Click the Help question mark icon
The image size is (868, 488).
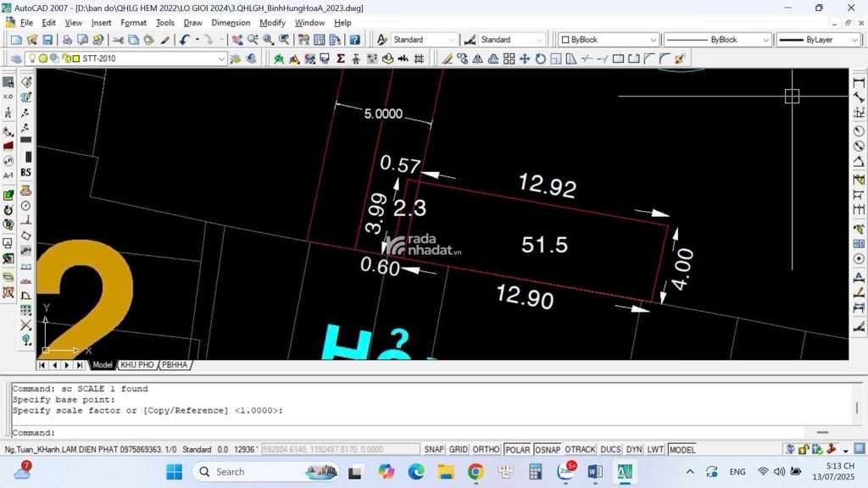coord(354,40)
